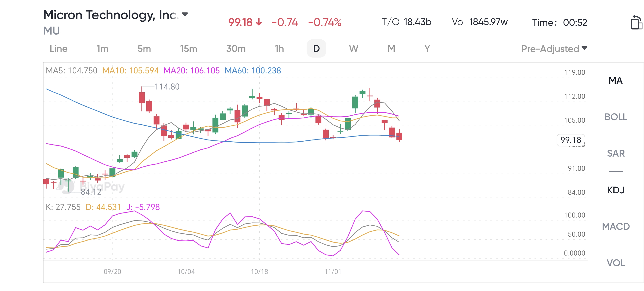Click the current price 99.18 header
The width and height of the screenshot is (644, 291).
240,22
